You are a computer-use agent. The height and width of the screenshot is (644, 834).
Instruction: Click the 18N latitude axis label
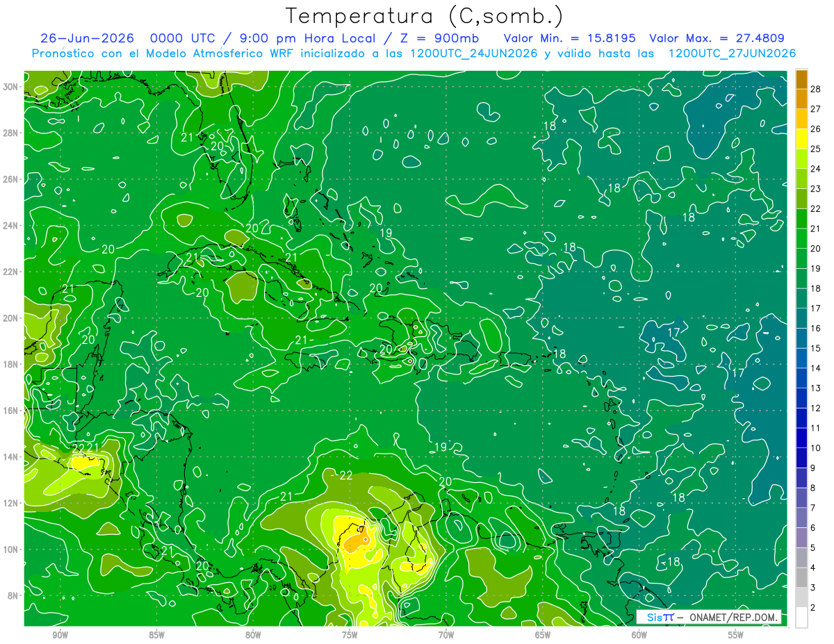point(11,364)
